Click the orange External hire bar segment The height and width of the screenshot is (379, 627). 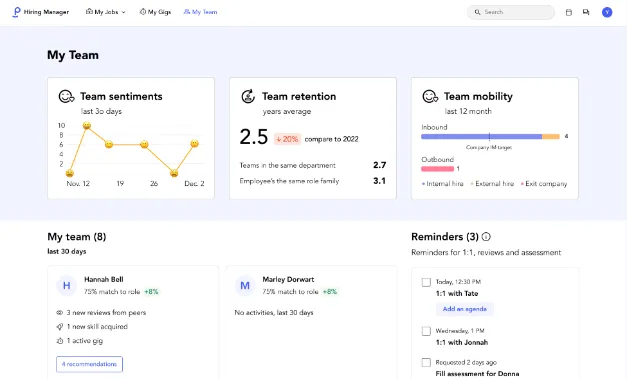tap(551, 137)
